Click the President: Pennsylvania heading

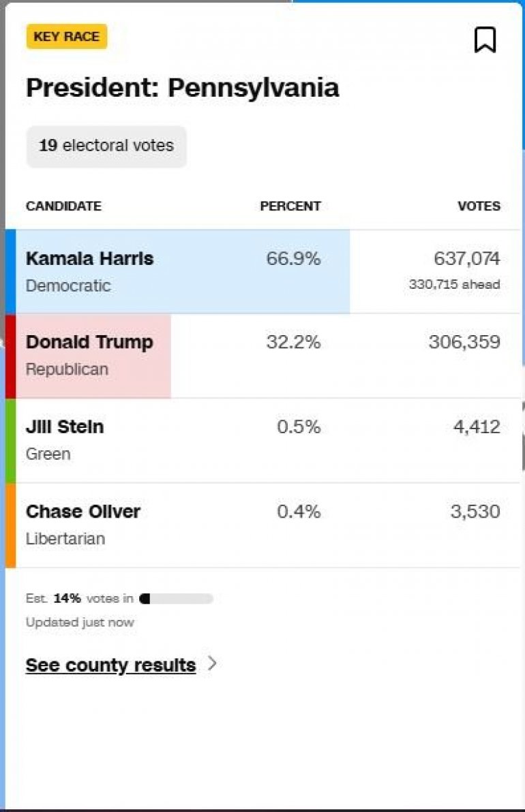[x=182, y=88]
